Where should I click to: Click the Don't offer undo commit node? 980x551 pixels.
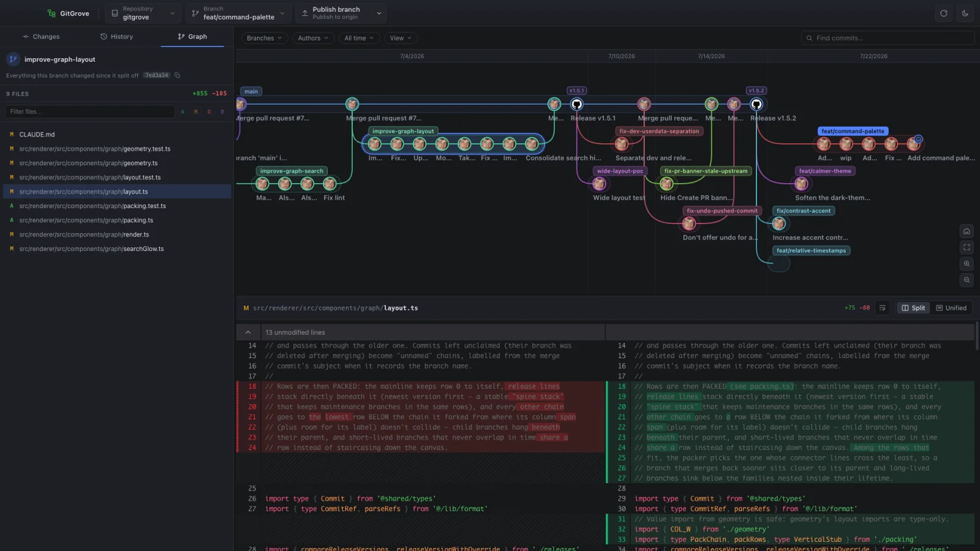[x=689, y=223]
